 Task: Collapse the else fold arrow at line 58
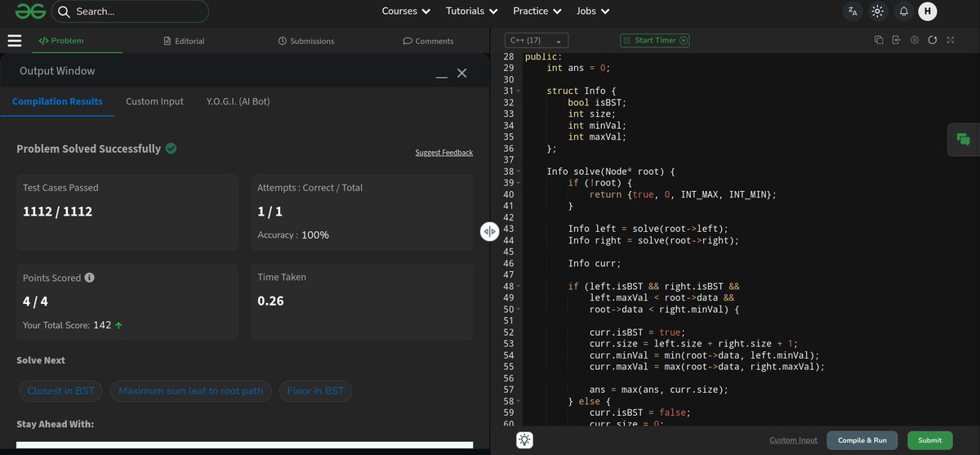tap(518, 402)
